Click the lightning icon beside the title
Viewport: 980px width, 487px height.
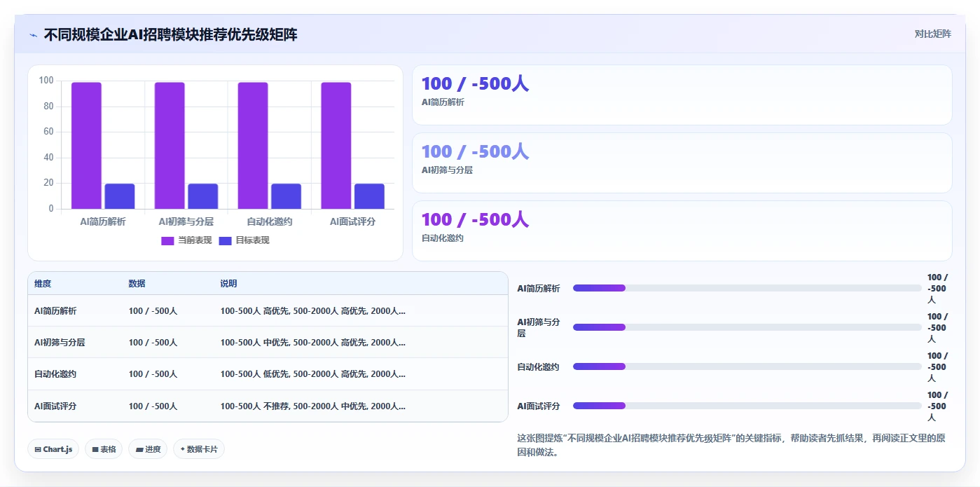tap(34, 35)
